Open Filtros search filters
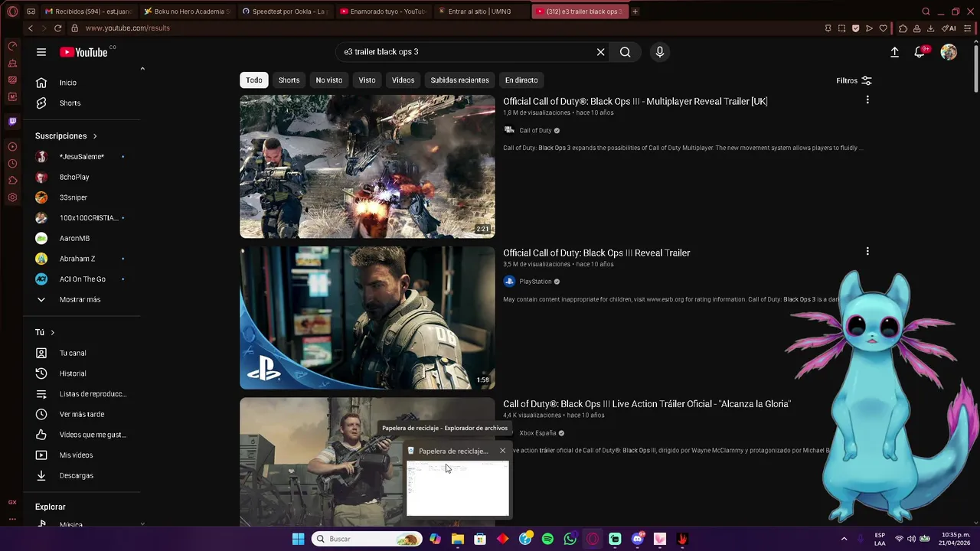980x551 pixels. (x=854, y=80)
